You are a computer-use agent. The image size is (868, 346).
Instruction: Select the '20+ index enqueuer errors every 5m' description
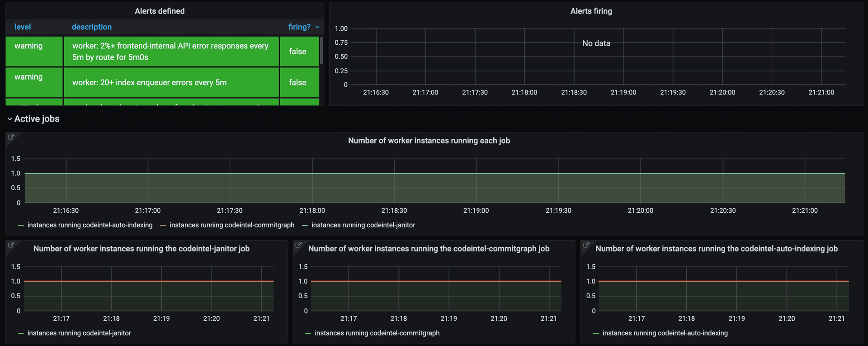[x=171, y=82]
